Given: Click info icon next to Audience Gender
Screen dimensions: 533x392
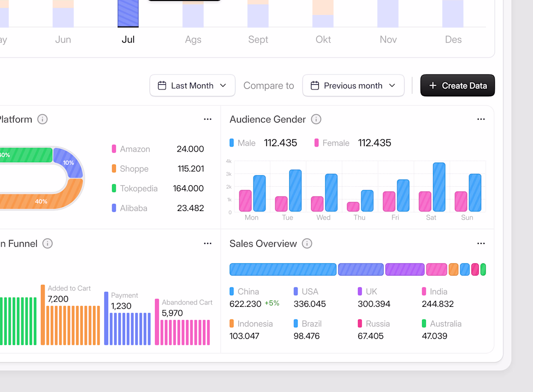Looking at the screenshot, I should click(316, 120).
